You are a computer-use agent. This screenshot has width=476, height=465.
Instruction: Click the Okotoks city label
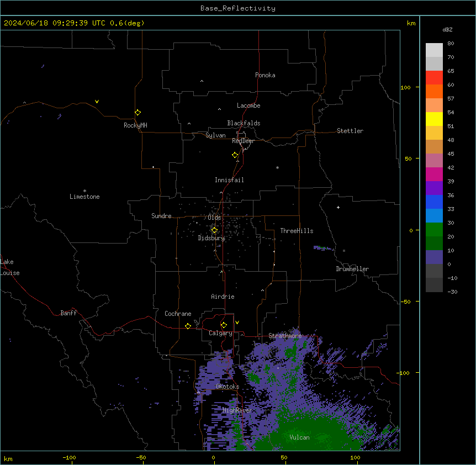228,387
